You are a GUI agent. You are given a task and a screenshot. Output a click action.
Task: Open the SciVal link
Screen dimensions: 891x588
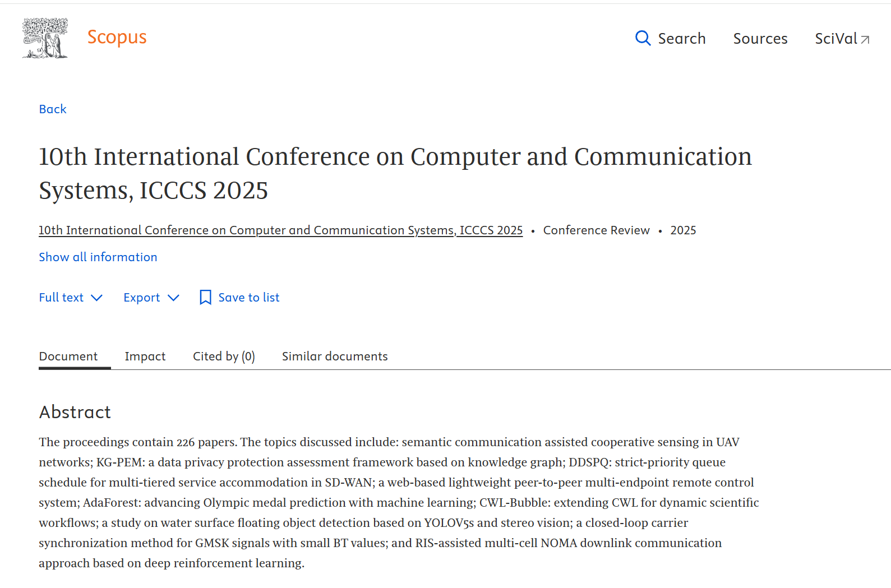[835, 39]
